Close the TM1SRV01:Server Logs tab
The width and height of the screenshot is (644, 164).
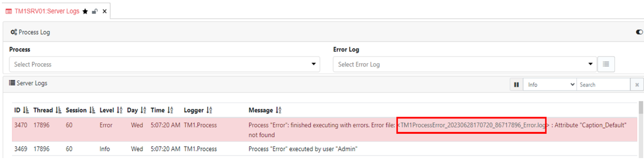tap(105, 11)
